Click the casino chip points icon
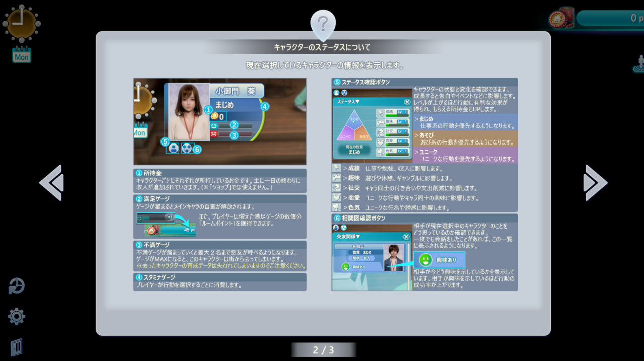This screenshot has width=644, height=361. pos(562,18)
